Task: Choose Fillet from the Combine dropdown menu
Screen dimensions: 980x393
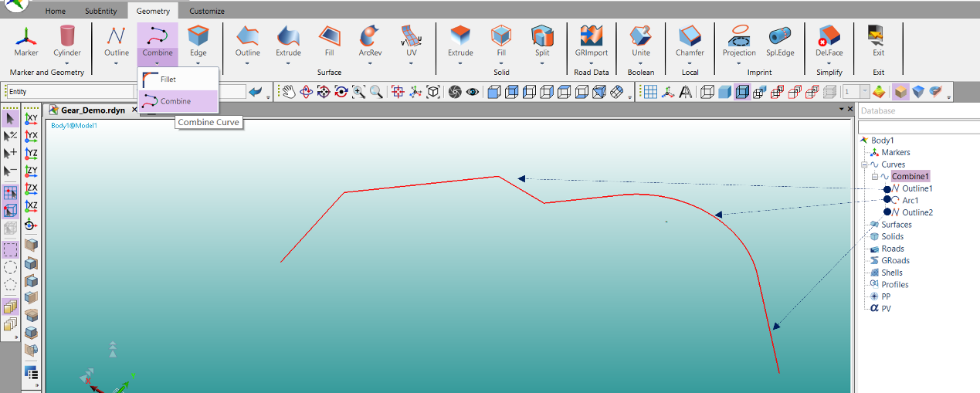Action: point(168,80)
